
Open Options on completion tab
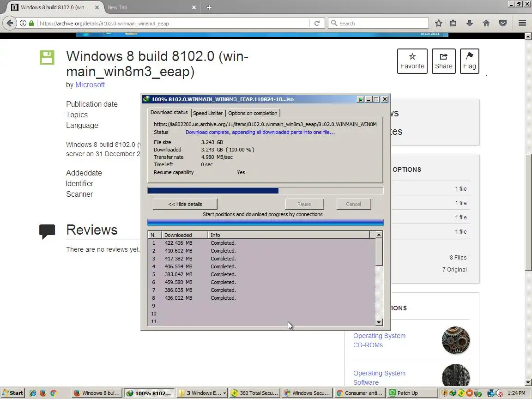[x=253, y=113]
